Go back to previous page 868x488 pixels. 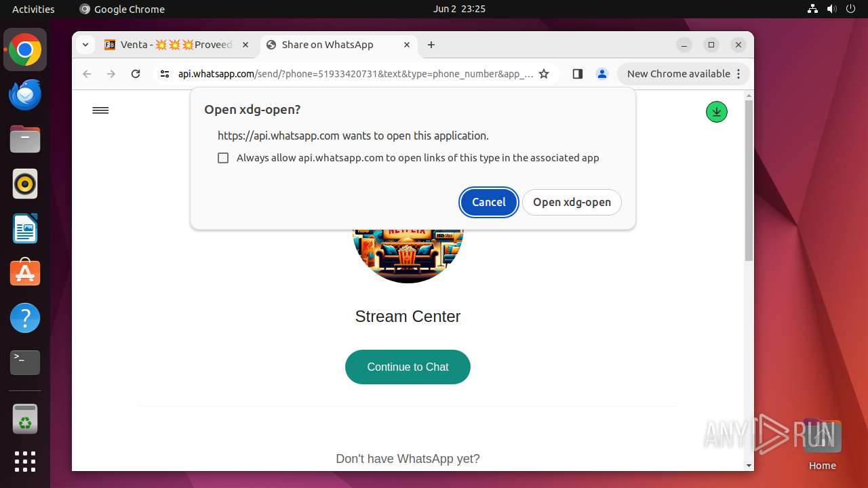pyautogui.click(x=87, y=74)
